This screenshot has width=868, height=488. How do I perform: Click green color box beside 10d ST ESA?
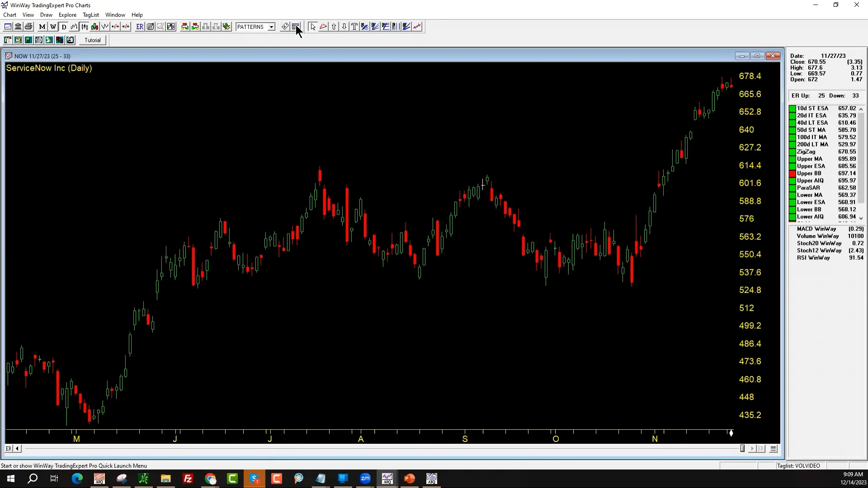pyautogui.click(x=792, y=108)
